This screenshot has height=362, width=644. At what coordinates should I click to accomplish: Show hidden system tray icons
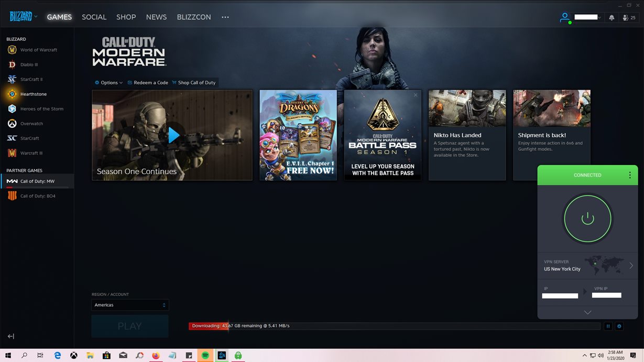(x=584, y=356)
